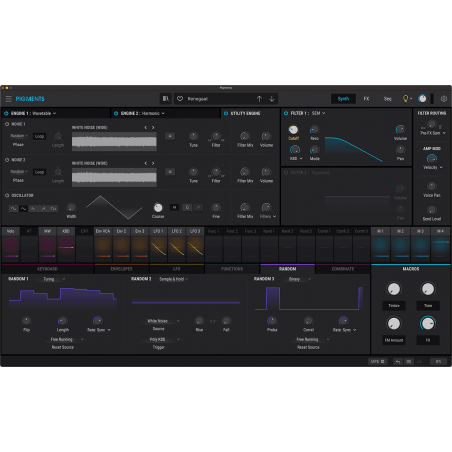
Task: Select the triangle oscillator waveform
Action: (x=23, y=209)
